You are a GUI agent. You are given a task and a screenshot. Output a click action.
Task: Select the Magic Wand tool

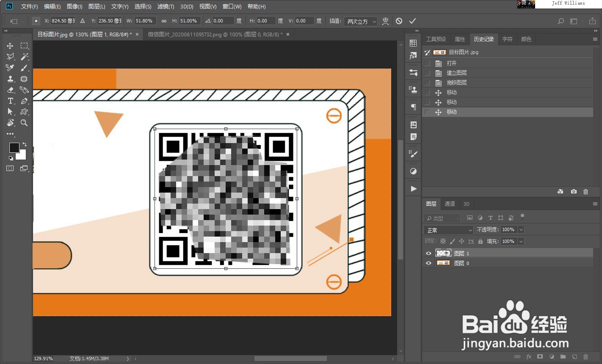[24, 57]
